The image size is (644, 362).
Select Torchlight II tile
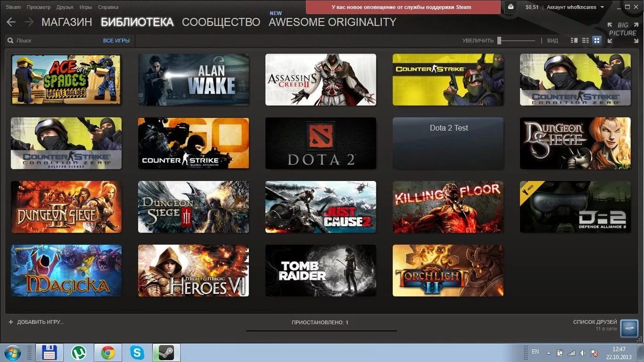448,271
